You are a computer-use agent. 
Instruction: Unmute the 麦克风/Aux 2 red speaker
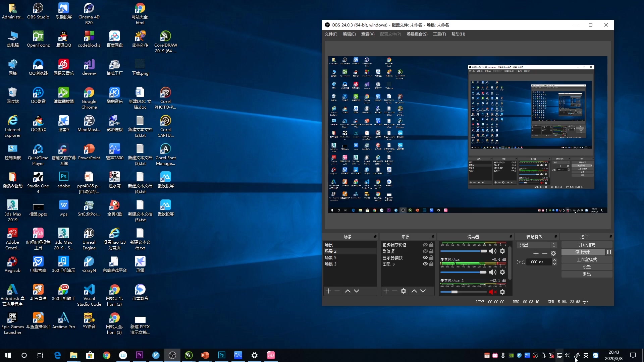pos(492,292)
